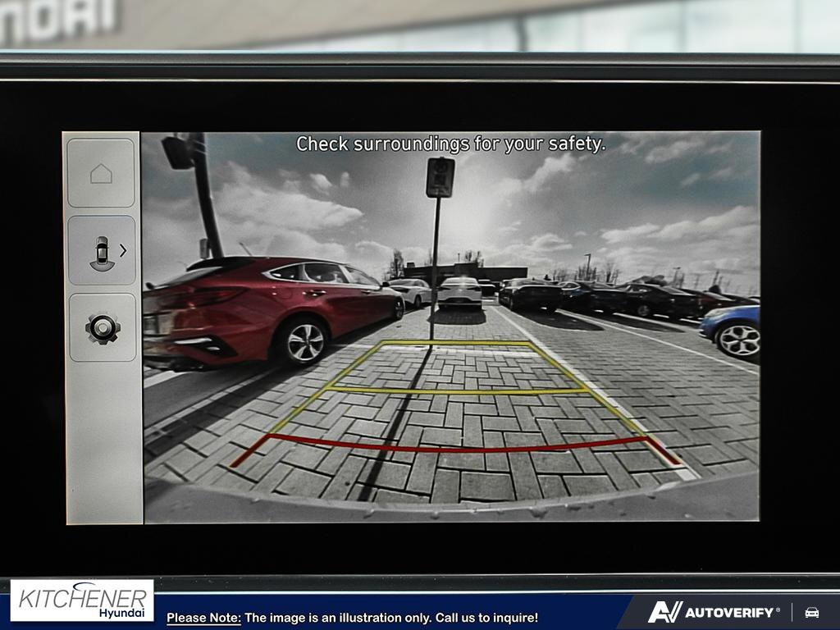Open camera settings gear icon
Screen dimensions: 840x630
(x=103, y=328)
